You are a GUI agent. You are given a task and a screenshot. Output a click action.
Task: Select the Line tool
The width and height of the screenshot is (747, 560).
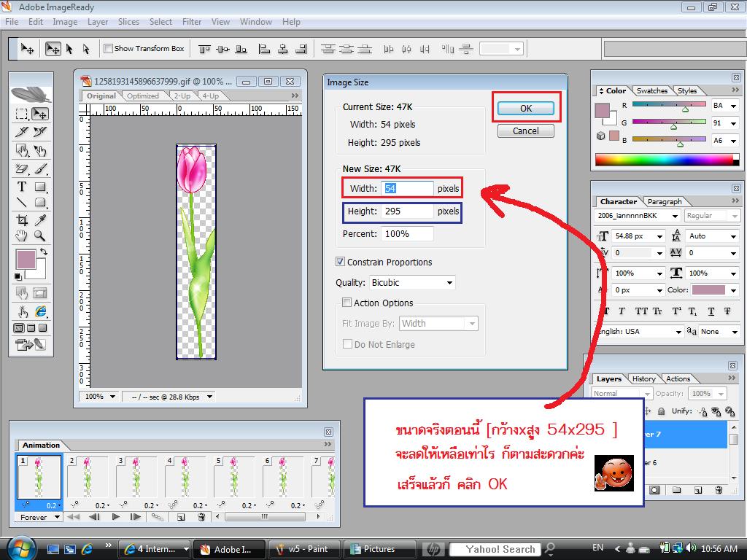[x=21, y=203]
